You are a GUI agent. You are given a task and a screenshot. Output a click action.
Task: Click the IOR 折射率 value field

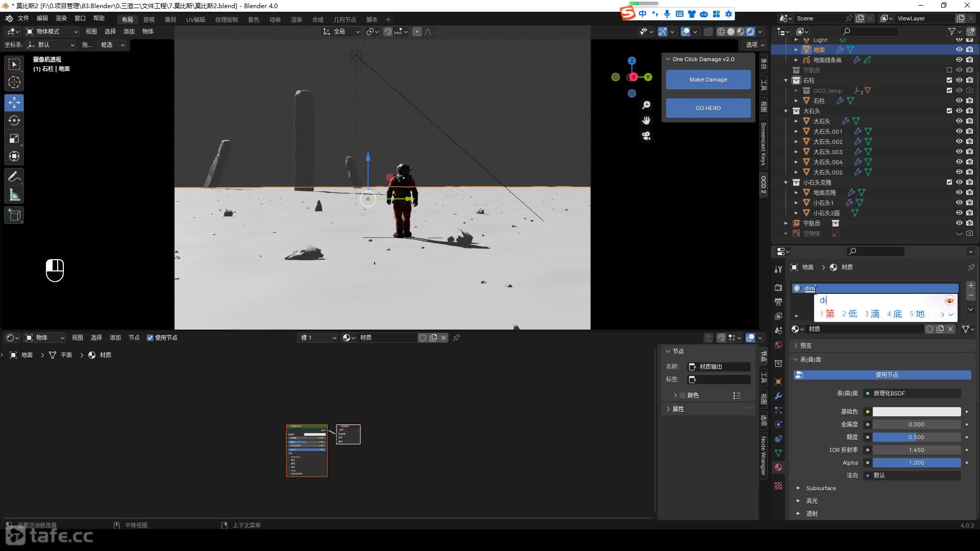click(x=917, y=450)
